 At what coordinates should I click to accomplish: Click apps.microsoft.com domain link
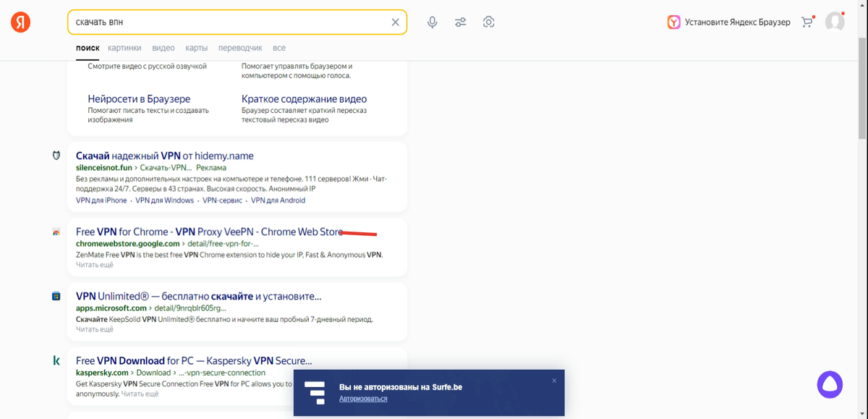point(111,308)
